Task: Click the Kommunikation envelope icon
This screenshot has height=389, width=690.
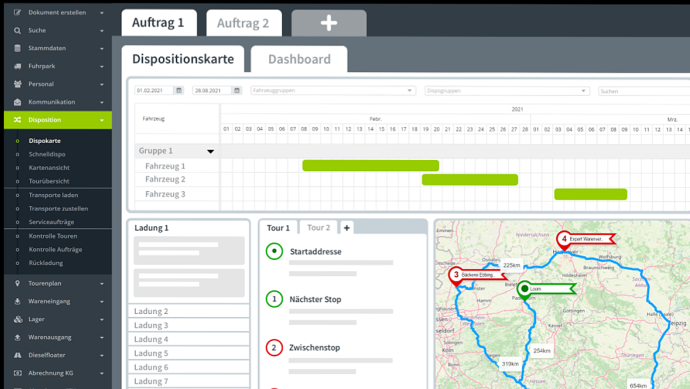Action: coord(17,102)
